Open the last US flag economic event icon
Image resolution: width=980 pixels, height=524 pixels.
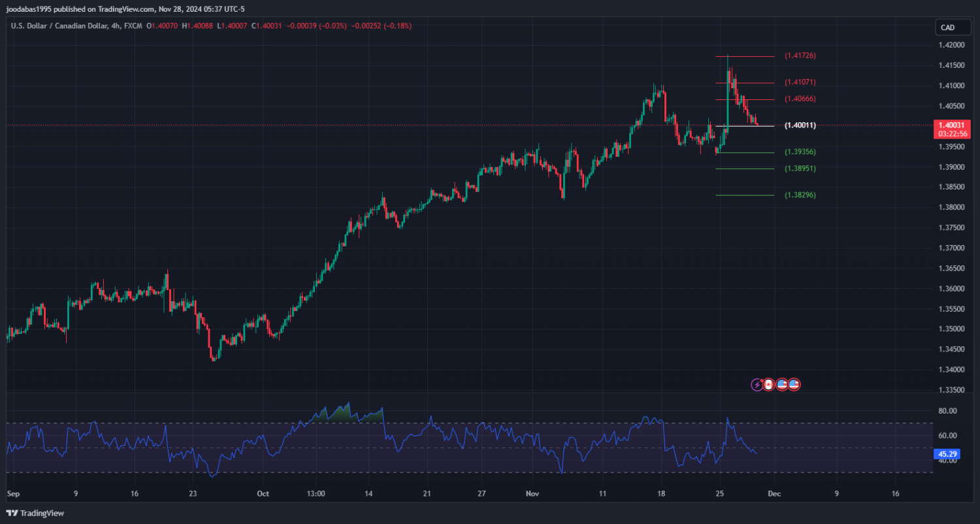tap(794, 385)
